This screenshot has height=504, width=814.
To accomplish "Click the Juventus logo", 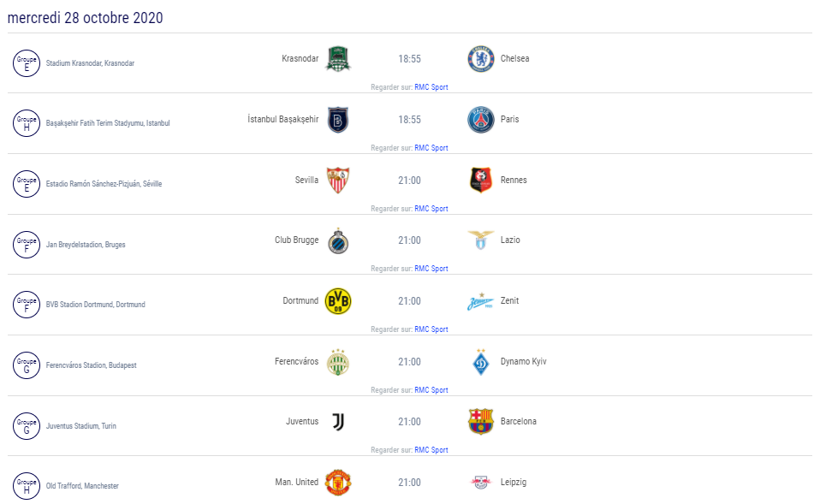I will pos(338,422).
